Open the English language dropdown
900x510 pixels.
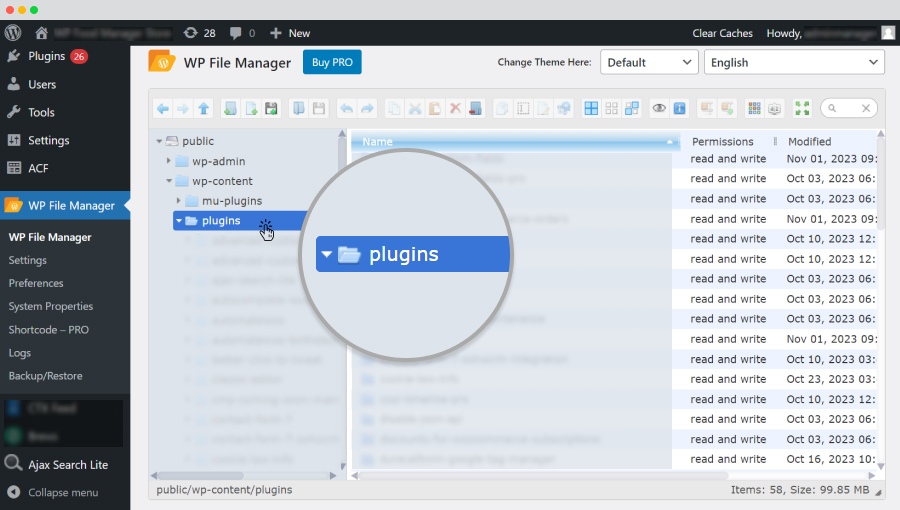pyautogui.click(x=794, y=63)
